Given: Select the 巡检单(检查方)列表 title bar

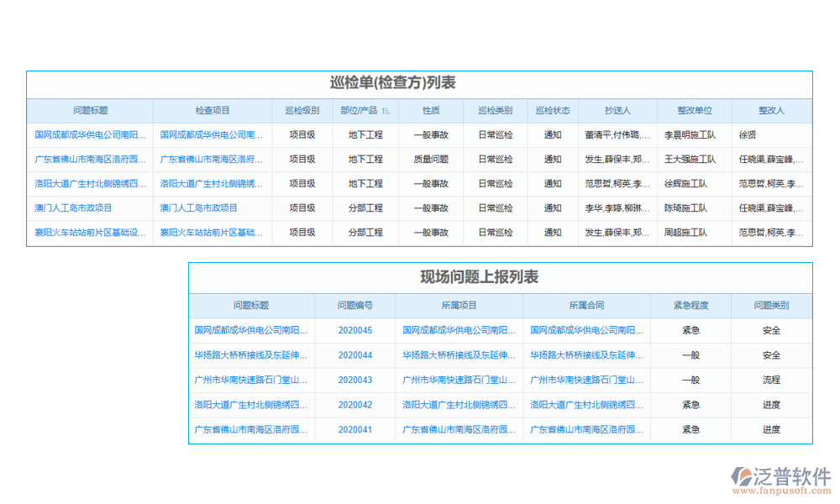Looking at the screenshot, I should 420,84.
